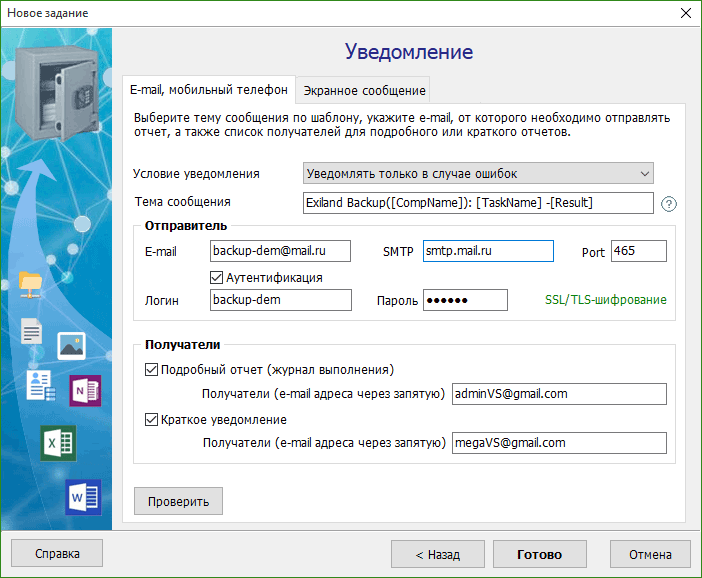This screenshot has width=702, height=578.
Task: Focus the Port number field
Action: tap(638, 251)
